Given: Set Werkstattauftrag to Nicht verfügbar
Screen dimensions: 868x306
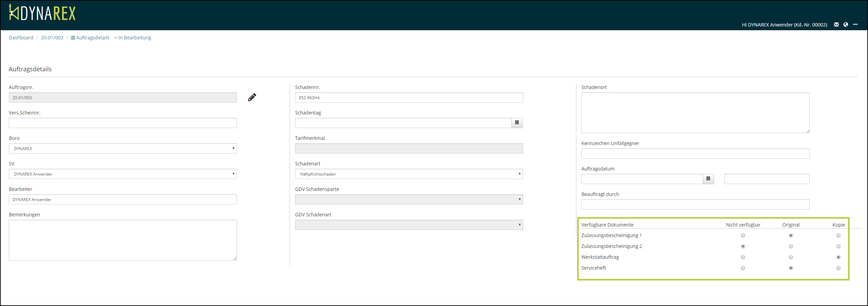Looking at the screenshot, I should click(x=743, y=257).
